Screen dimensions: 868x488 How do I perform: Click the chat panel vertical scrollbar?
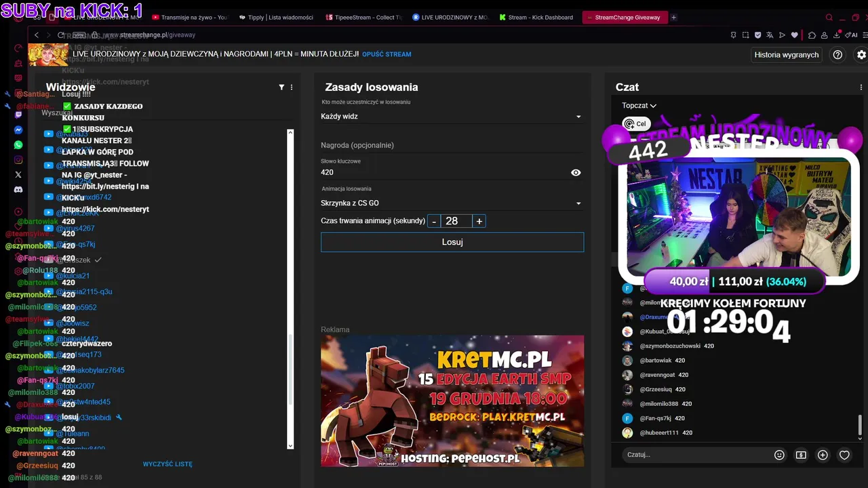(x=861, y=426)
